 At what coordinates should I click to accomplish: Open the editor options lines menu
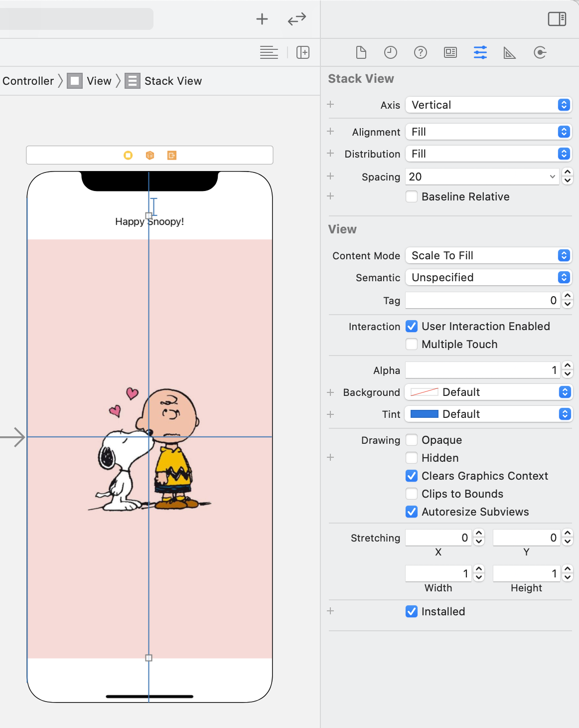pyautogui.click(x=269, y=52)
